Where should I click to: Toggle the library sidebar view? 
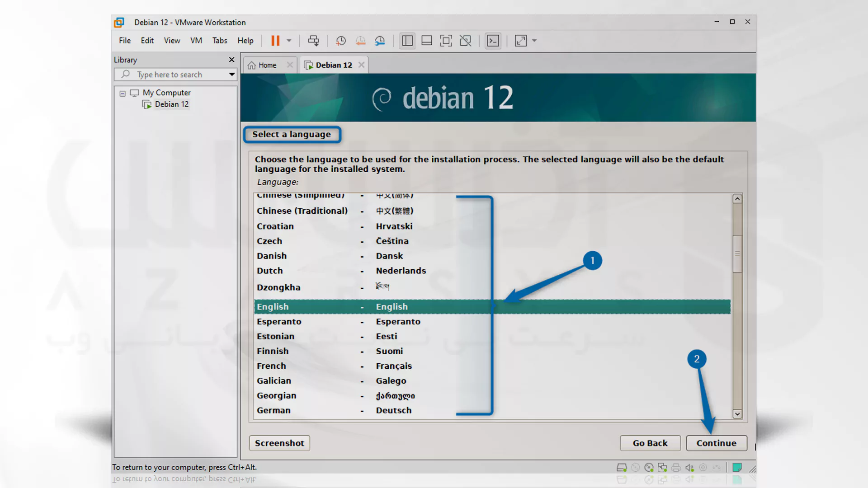[x=407, y=41]
